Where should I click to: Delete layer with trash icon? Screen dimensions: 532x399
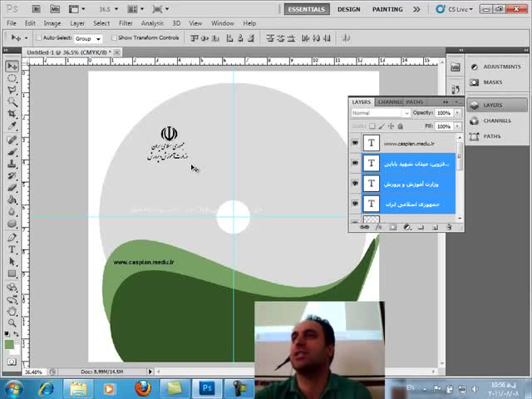coord(449,227)
